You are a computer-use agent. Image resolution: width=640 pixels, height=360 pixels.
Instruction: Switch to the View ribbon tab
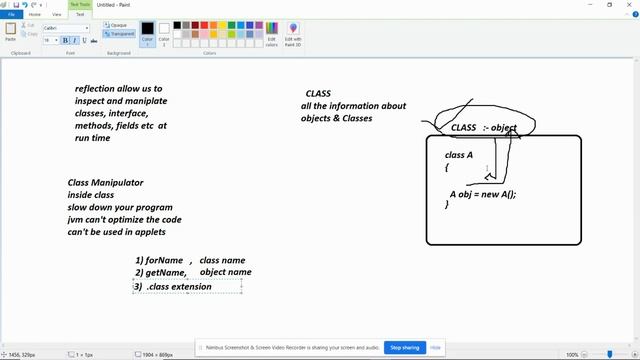click(57, 14)
